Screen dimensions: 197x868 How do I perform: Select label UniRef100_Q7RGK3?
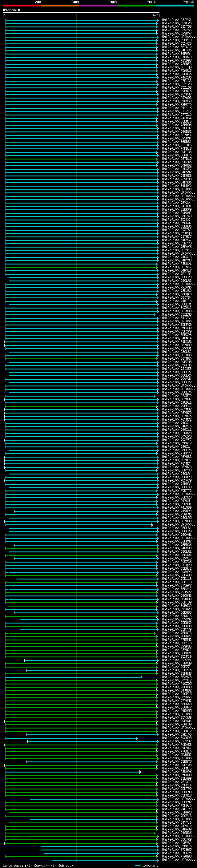177,812
